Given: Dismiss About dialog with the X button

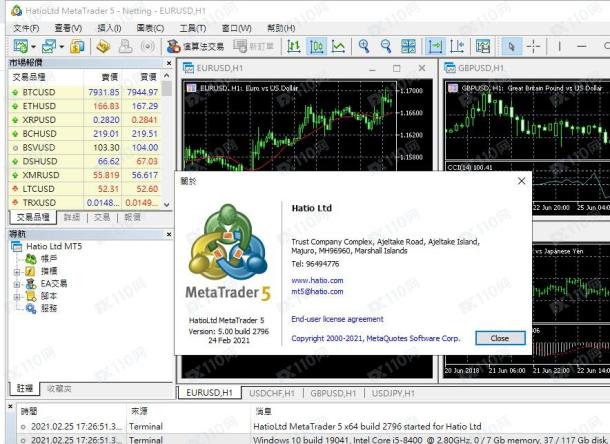Looking at the screenshot, I should 521,181.
